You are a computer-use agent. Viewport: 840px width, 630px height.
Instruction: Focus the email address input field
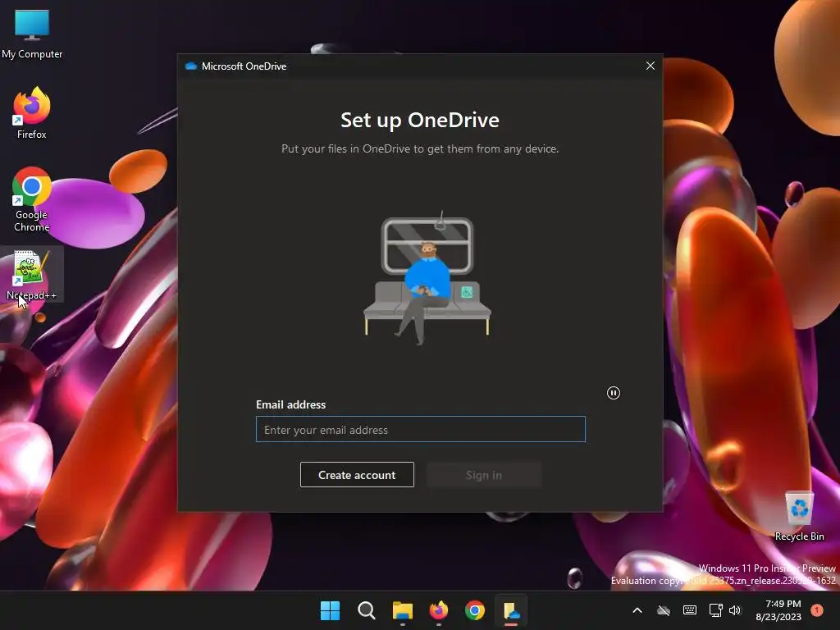pyautogui.click(x=421, y=429)
